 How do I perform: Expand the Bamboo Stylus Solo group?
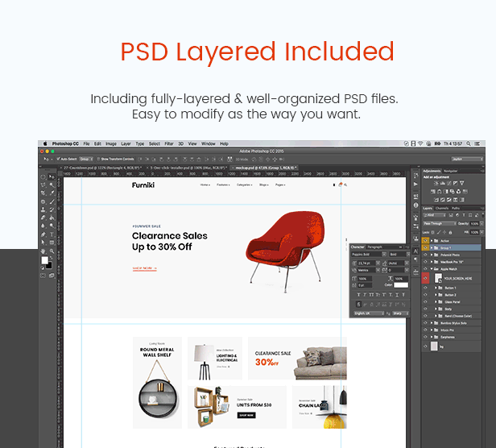pyautogui.click(x=432, y=323)
